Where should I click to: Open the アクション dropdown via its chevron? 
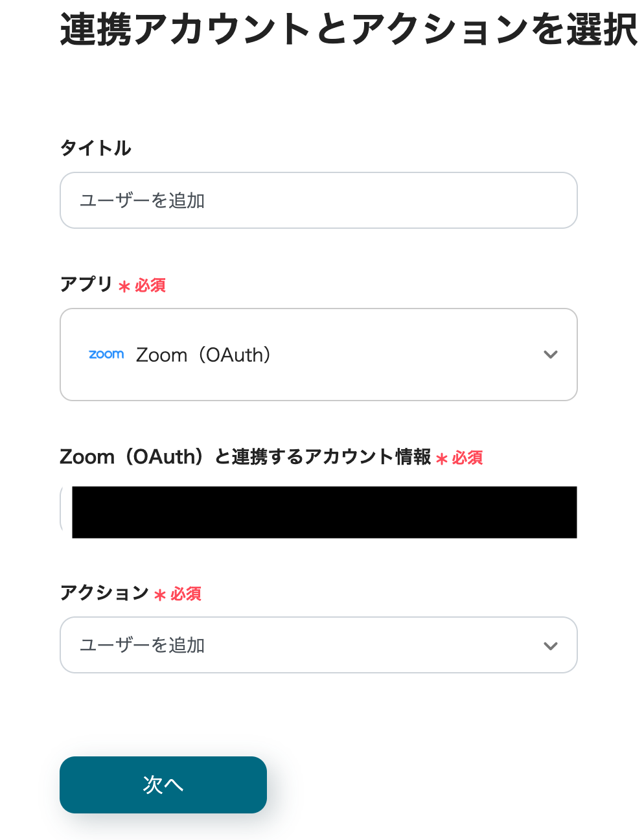550,645
